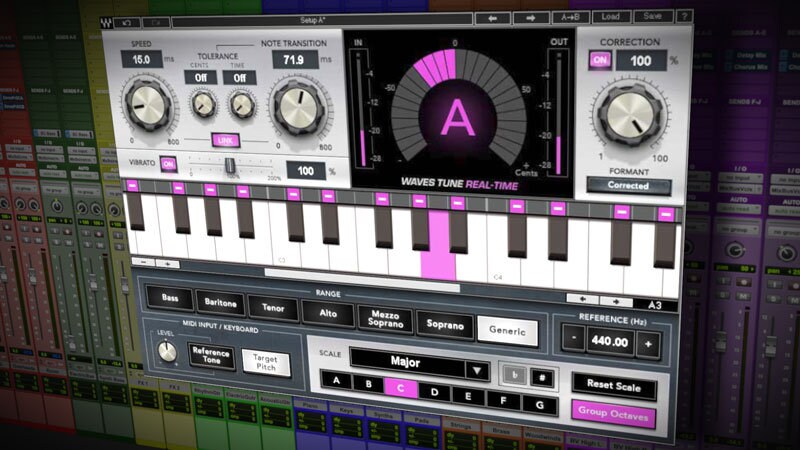
Task: Click the undo arrow in the top bar
Action: 127,22
